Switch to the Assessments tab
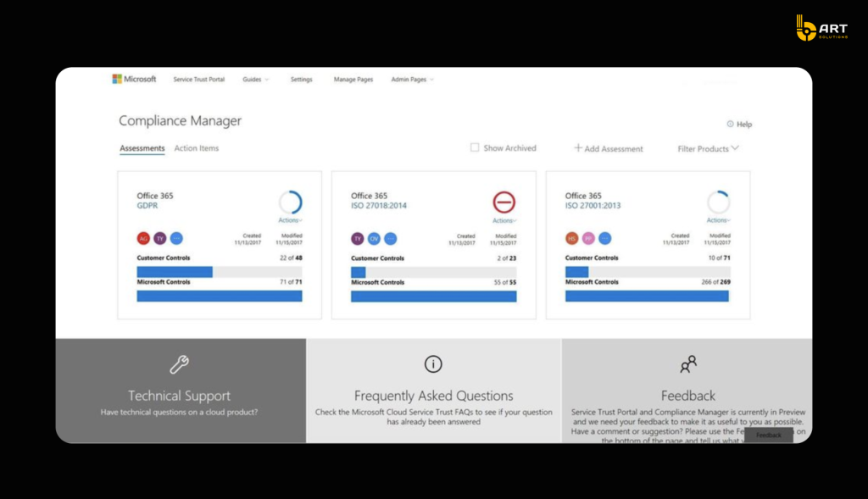 (142, 148)
